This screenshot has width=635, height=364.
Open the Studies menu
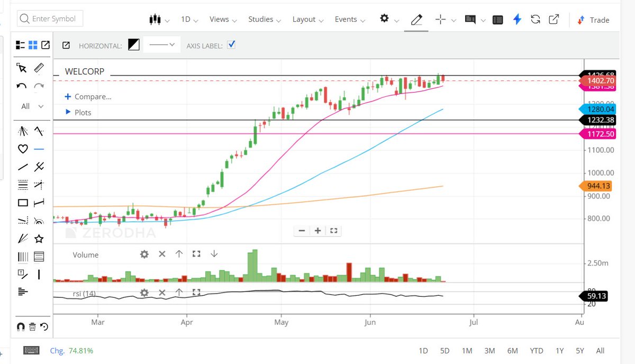tap(265, 20)
